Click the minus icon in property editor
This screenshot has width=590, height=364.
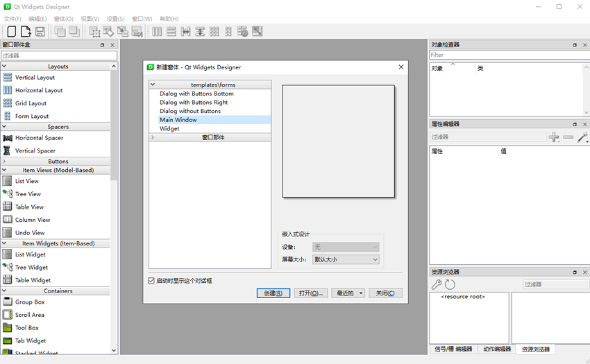click(x=568, y=137)
